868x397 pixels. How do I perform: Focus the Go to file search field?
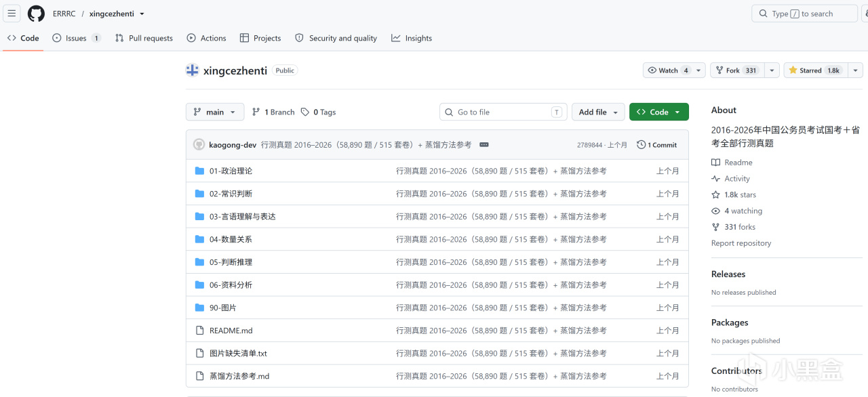coord(503,112)
